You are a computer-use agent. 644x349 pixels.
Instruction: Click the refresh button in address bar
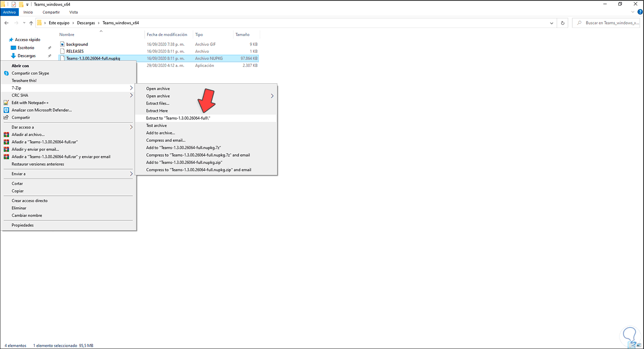(562, 23)
